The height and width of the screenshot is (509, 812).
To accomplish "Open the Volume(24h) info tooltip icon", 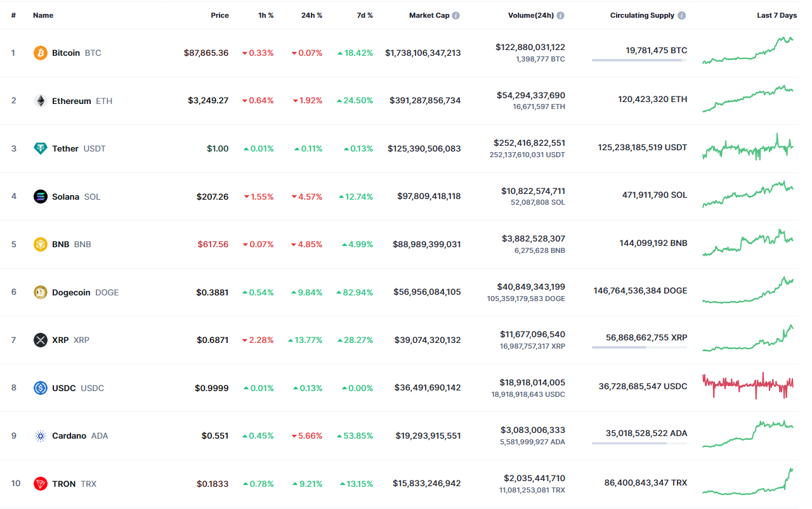I will point(561,15).
